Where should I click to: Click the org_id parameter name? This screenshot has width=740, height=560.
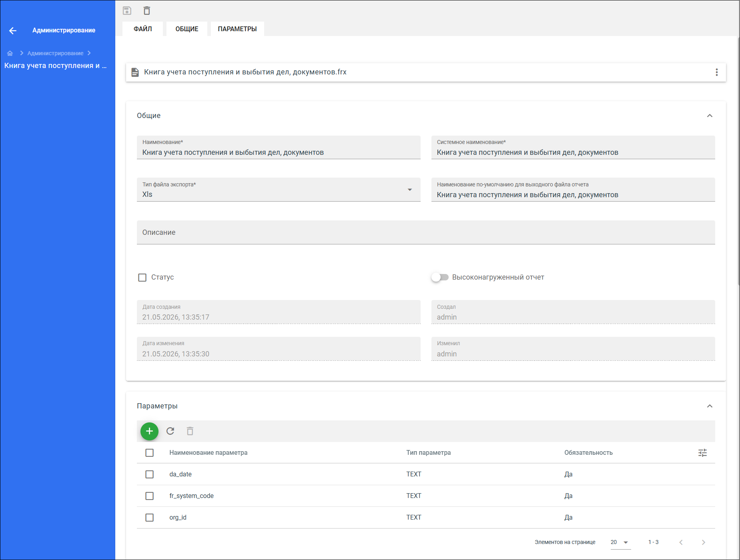pos(178,518)
